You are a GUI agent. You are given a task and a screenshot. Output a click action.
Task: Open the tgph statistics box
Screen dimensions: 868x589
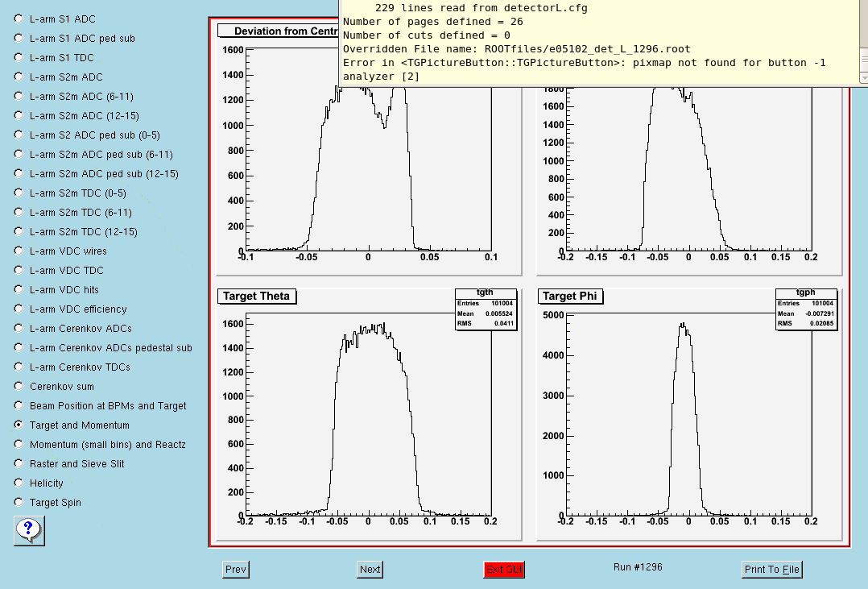[806, 309]
